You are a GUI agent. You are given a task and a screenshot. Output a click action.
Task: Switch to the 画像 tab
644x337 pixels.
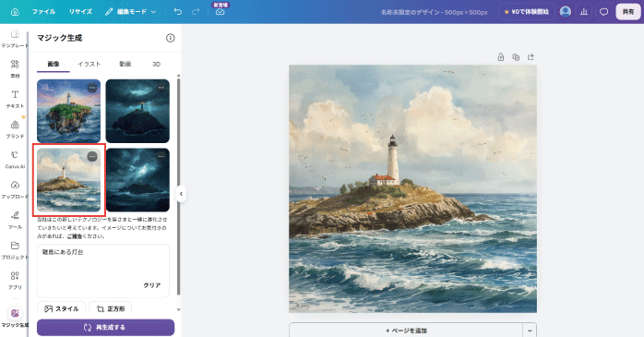pyautogui.click(x=54, y=64)
